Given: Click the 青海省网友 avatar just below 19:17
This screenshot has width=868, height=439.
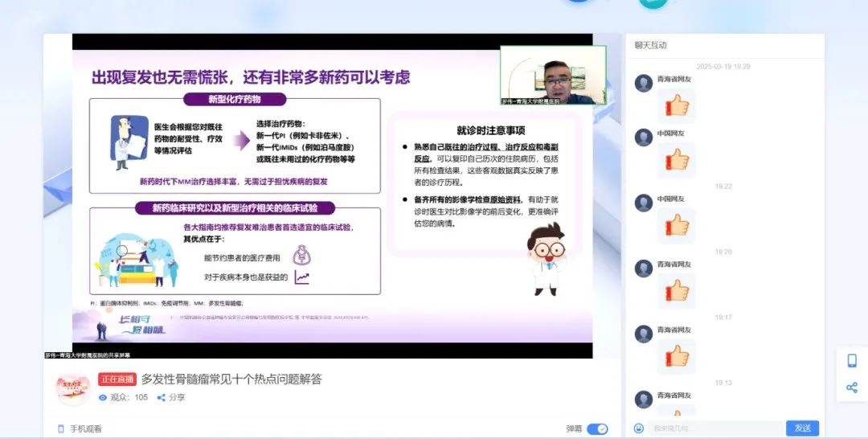Looking at the screenshot, I should tap(643, 334).
